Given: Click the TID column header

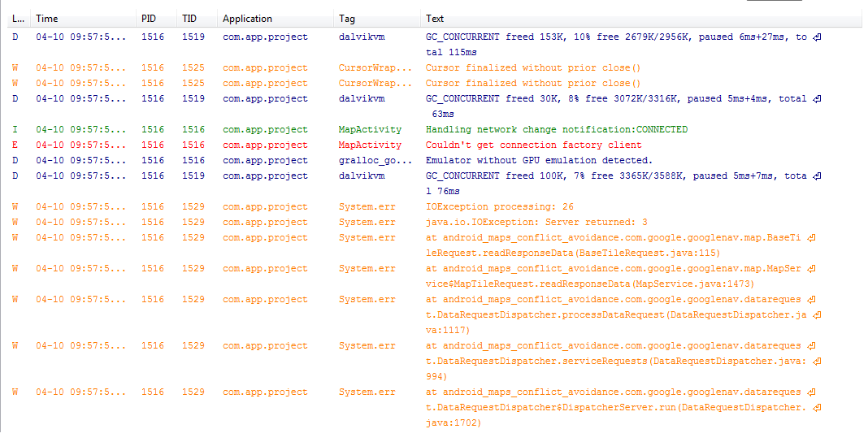Looking at the screenshot, I should point(189,18).
